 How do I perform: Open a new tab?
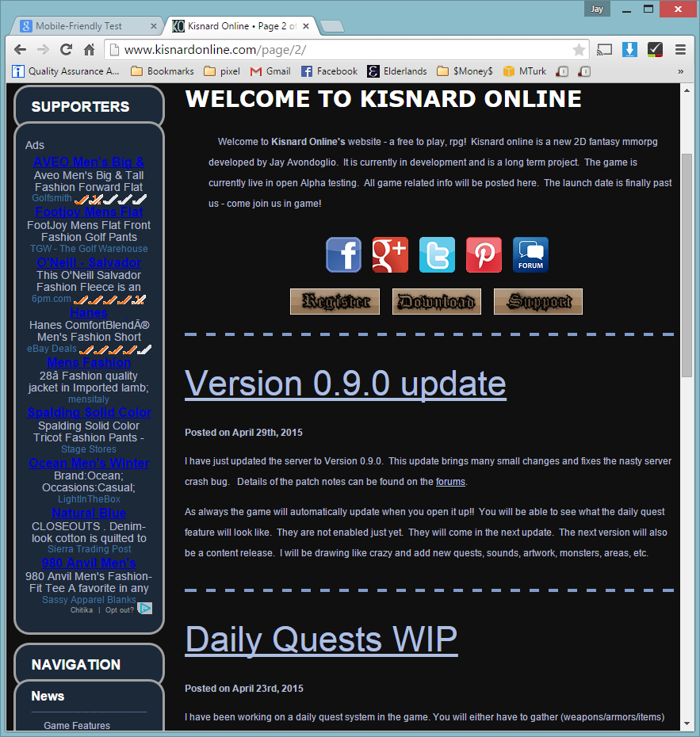point(332,26)
